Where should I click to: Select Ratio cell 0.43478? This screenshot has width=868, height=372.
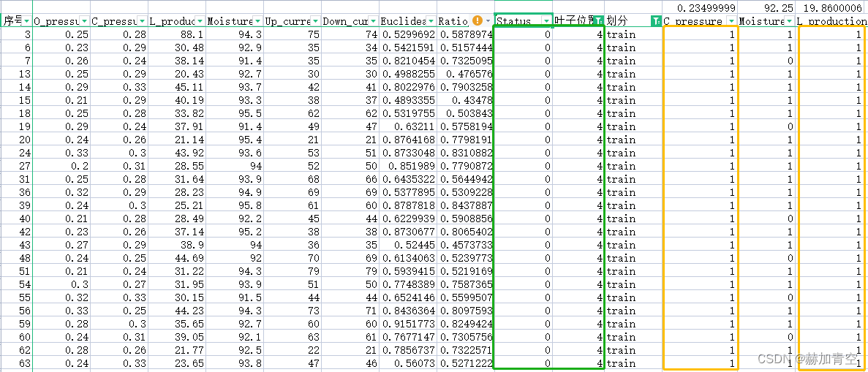(x=466, y=100)
